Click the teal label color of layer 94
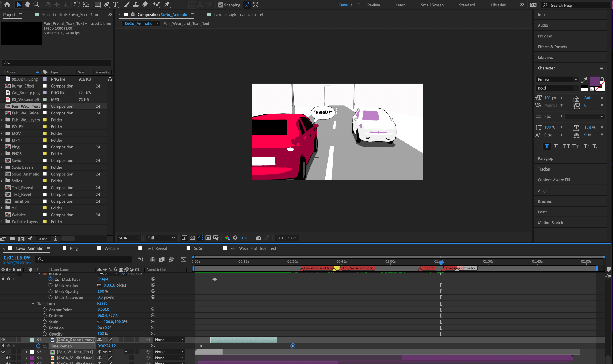 tap(32, 340)
